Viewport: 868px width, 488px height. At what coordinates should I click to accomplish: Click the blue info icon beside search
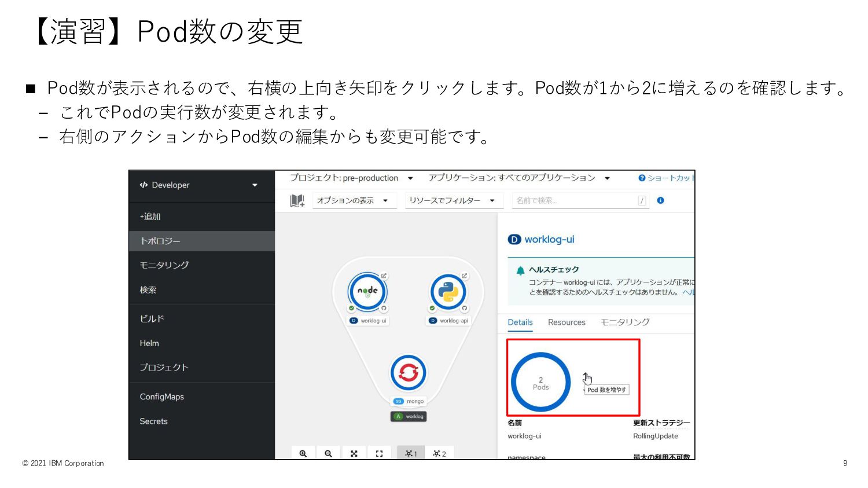tap(660, 200)
